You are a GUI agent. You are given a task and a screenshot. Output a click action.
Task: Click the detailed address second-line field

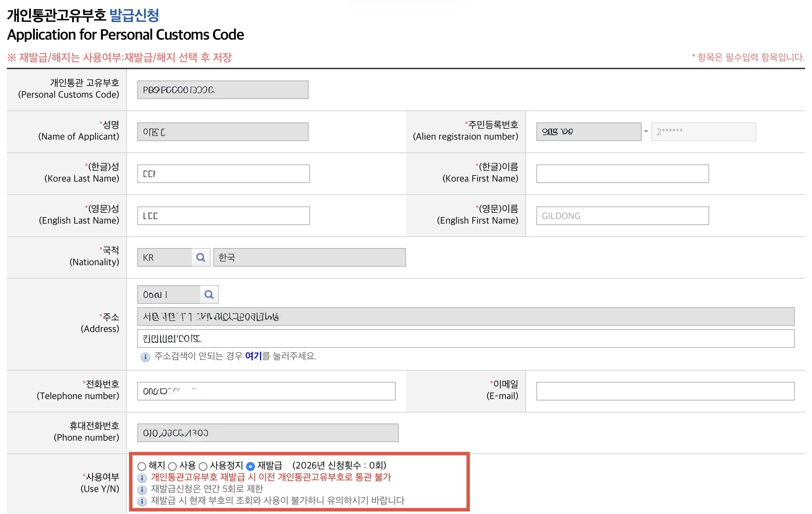466,339
